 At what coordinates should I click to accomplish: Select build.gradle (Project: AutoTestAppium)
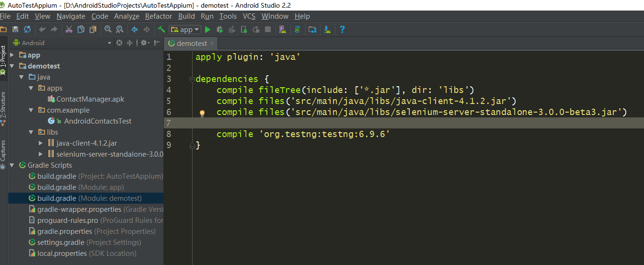point(96,176)
